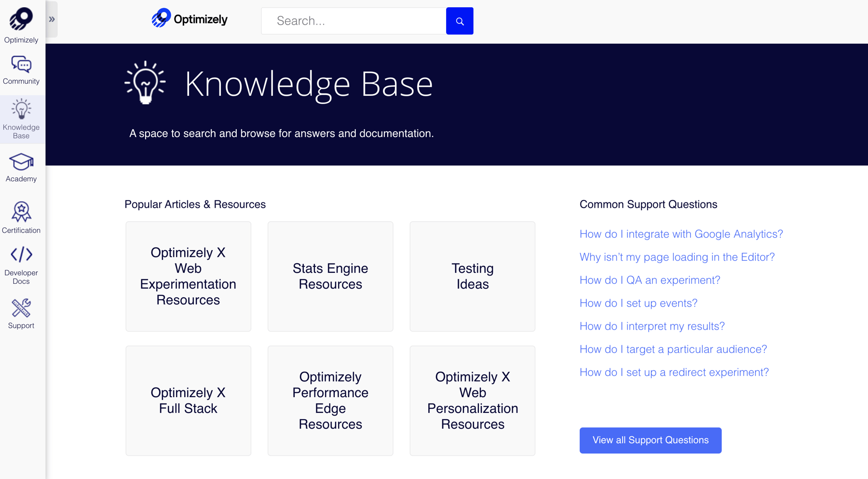Open the Optimizely Performance Edge Resources card

point(330,400)
